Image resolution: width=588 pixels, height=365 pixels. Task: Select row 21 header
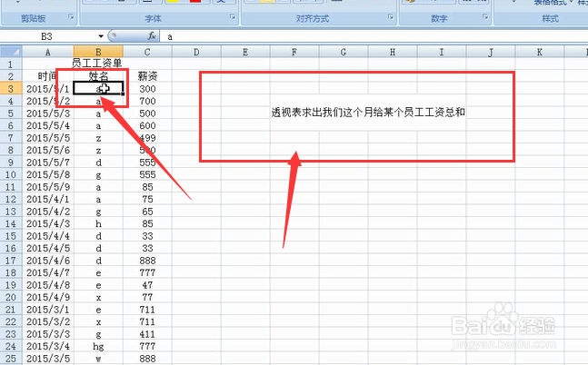point(11,310)
